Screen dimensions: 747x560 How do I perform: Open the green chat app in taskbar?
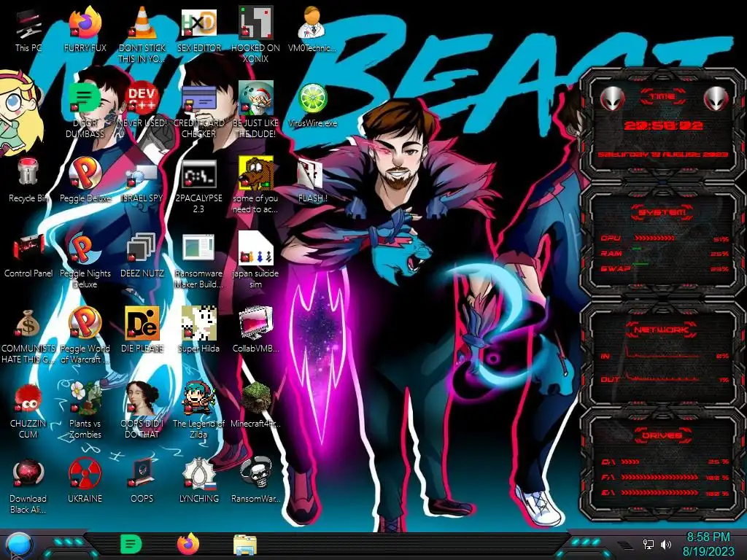[131, 544]
